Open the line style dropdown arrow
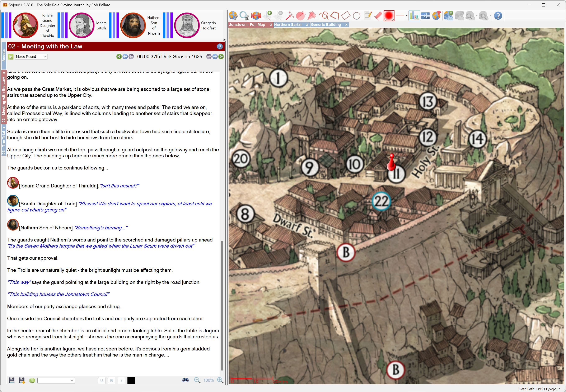The image size is (566, 392). click(406, 16)
